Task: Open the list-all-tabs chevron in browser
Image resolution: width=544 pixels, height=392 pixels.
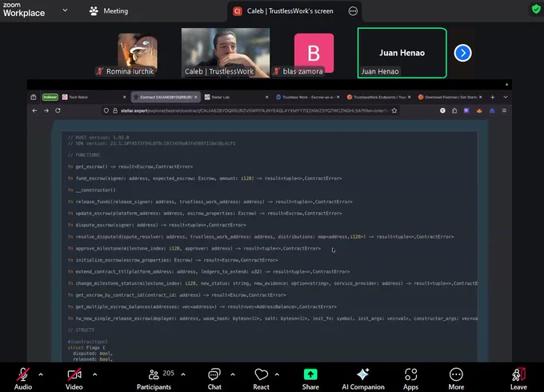Action: 506,97
